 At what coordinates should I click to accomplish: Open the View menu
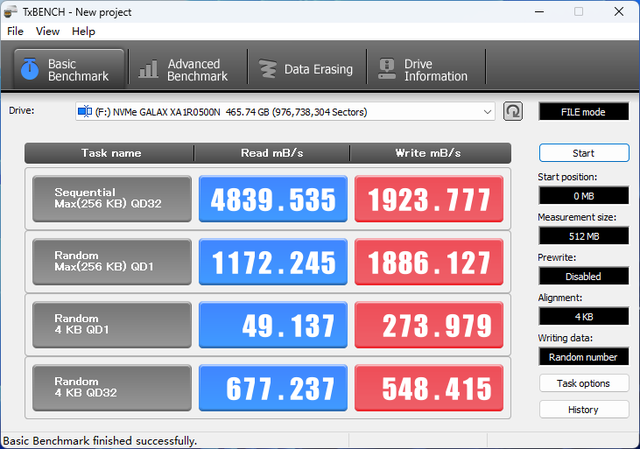coord(48,31)
